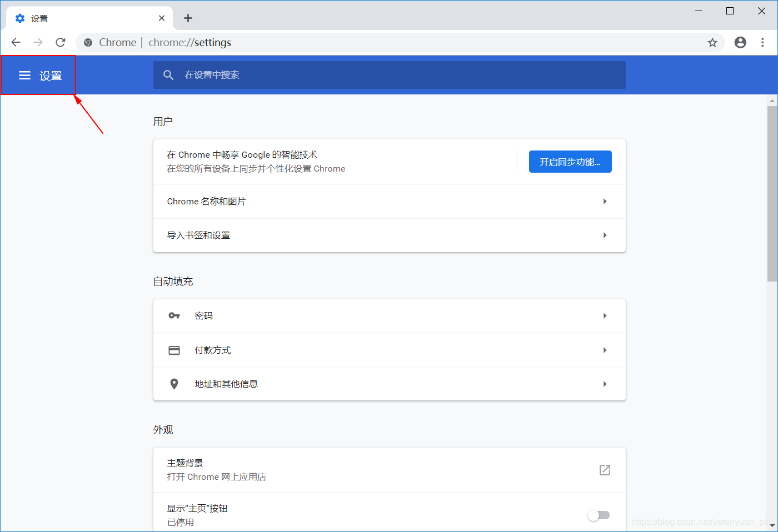Open 主题背景 Chrome web store entry

390,470
